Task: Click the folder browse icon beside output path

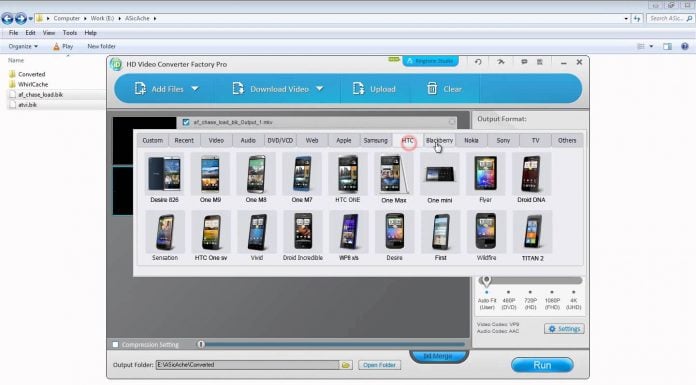Action: (346, 365)
